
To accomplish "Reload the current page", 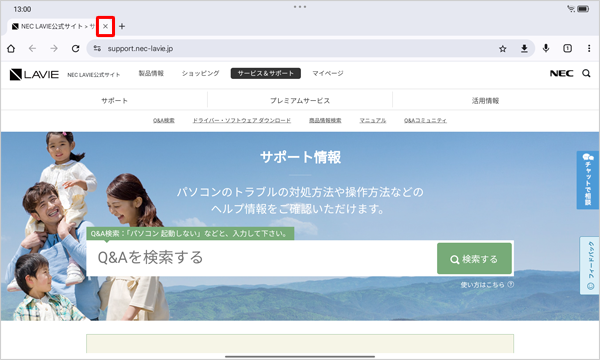I will coord(75,49).
